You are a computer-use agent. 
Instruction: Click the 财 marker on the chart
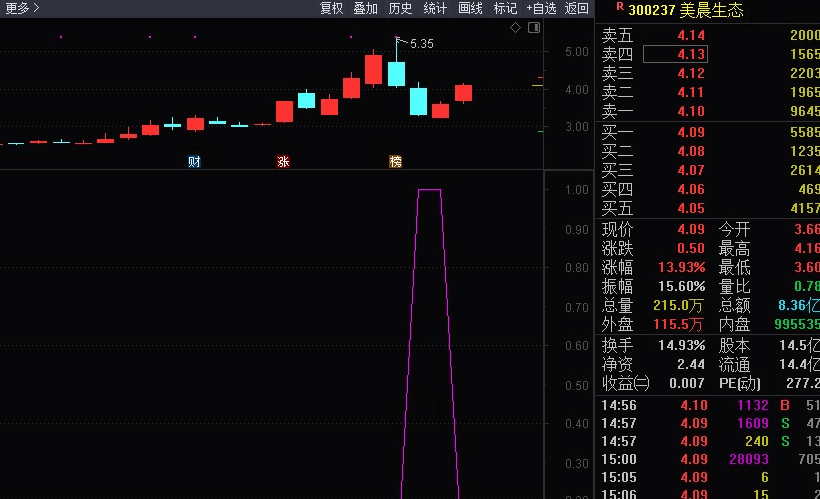tap(194, 162)
